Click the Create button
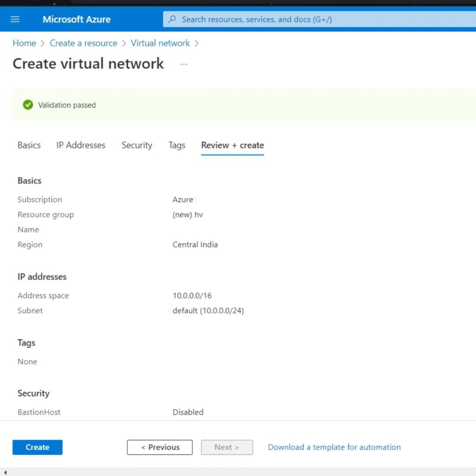Viewport: 476px width, 476px height. point(37,447)
